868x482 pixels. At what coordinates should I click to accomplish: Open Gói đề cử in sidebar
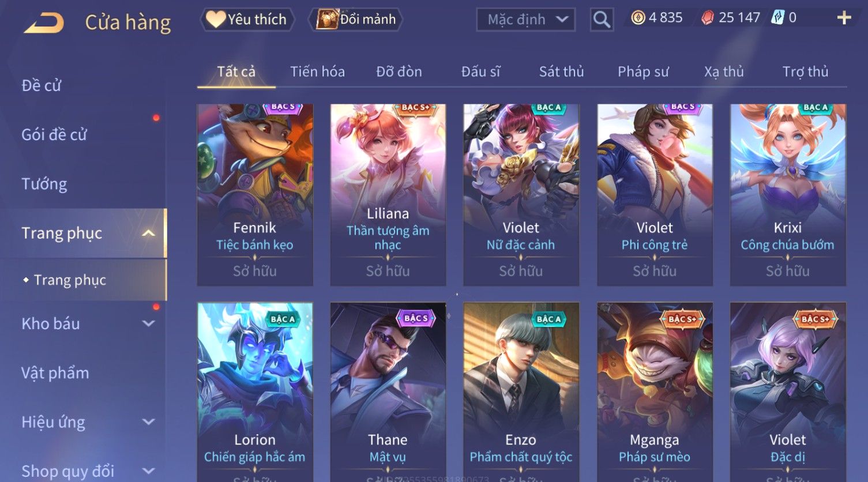click(x=54, y=134)
